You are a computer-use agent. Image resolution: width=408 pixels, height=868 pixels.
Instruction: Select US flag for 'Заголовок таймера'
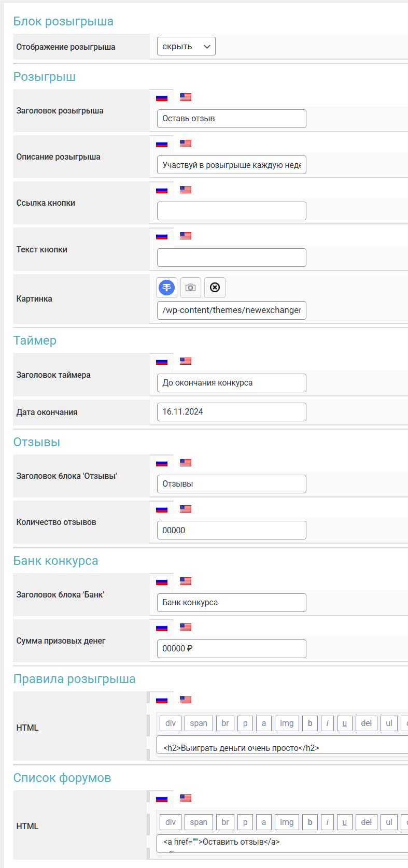tap(186, 361)
